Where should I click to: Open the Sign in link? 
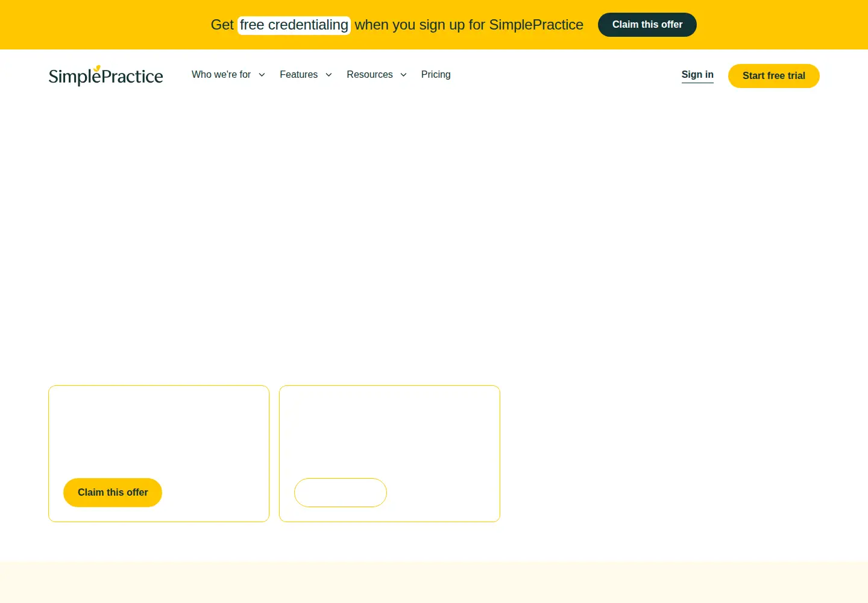(x=697, y=75)
